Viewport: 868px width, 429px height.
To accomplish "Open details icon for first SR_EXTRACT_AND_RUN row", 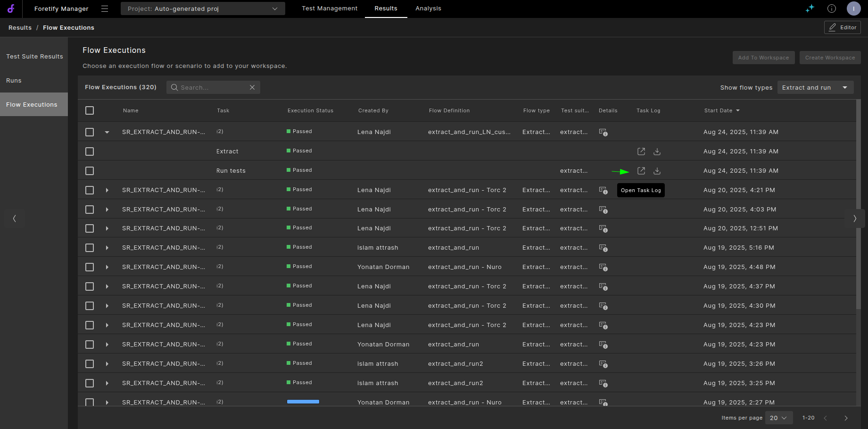I will [x=603, y=132].
